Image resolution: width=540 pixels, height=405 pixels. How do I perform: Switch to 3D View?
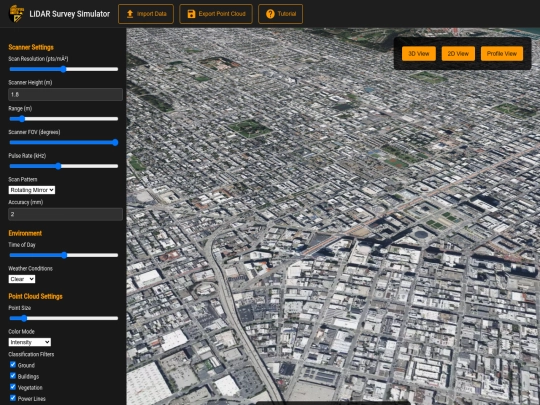click(419, 54)
